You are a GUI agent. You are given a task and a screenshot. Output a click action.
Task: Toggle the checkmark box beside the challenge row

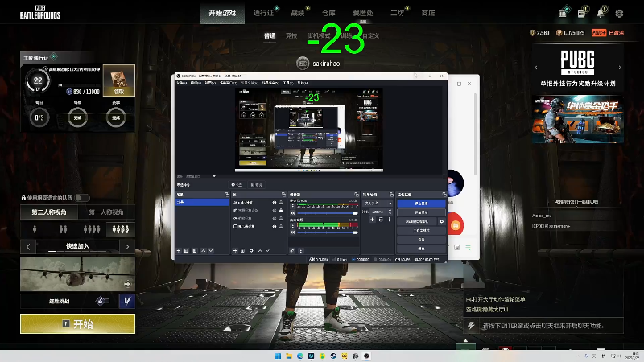coord(127,301)
